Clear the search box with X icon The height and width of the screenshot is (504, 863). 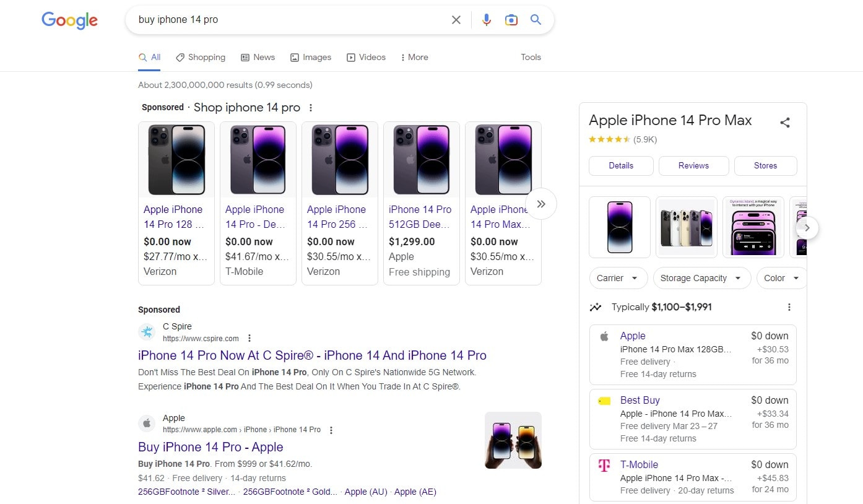coord(456,20)
